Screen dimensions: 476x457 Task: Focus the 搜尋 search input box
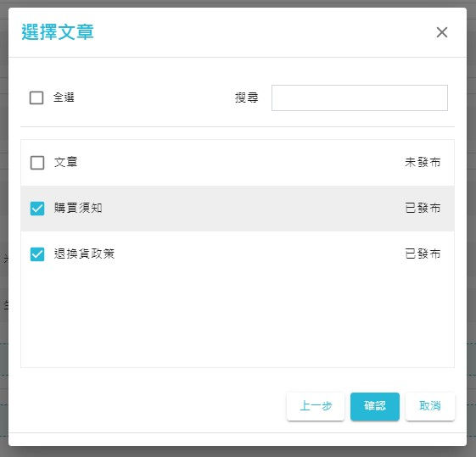click(x=360, y=98)
